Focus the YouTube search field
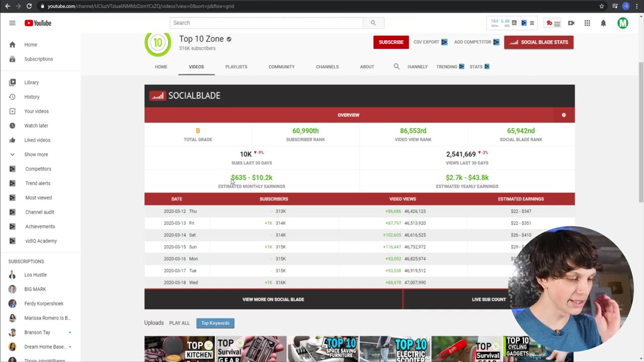Viewport: 644px width, 362px height. [266, 23]
